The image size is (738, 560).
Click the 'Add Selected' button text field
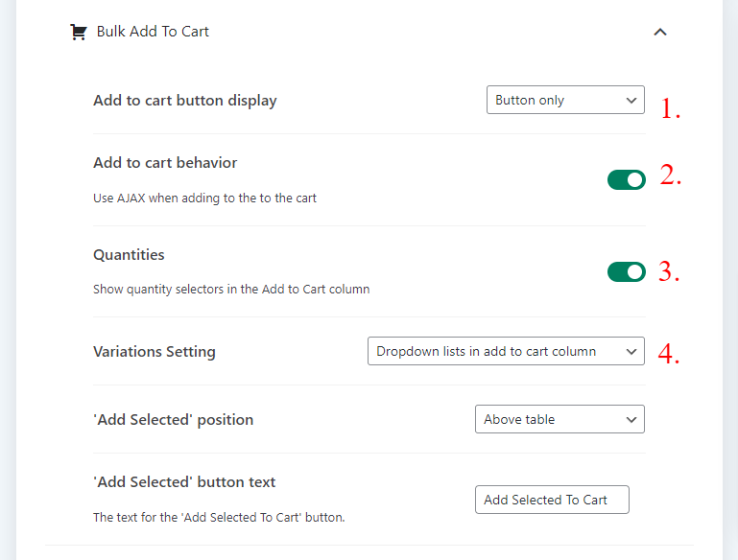pyautogui.click(x=552, y=500)
